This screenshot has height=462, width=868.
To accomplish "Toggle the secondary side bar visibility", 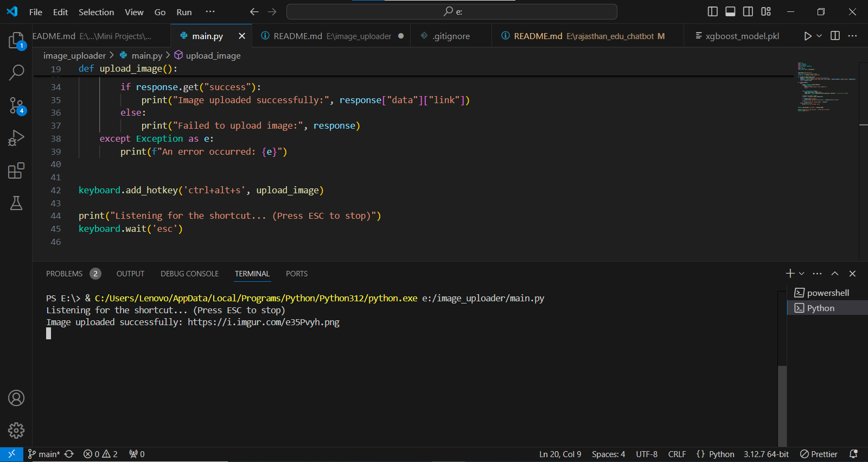I will pyautogui.click(x=748, y=11).
